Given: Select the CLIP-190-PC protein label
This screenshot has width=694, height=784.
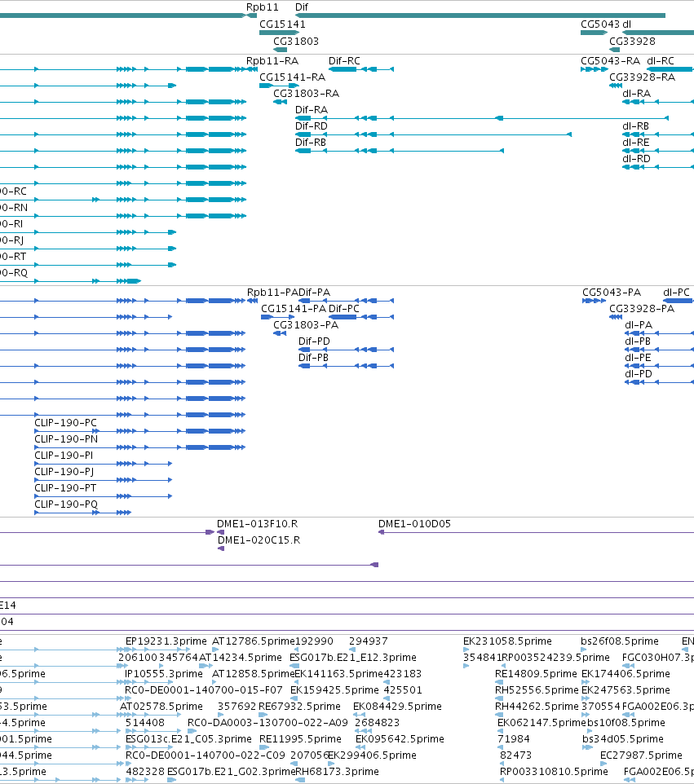Looking at the screenshot, I should pyautogui.click(x=65, y=422).
